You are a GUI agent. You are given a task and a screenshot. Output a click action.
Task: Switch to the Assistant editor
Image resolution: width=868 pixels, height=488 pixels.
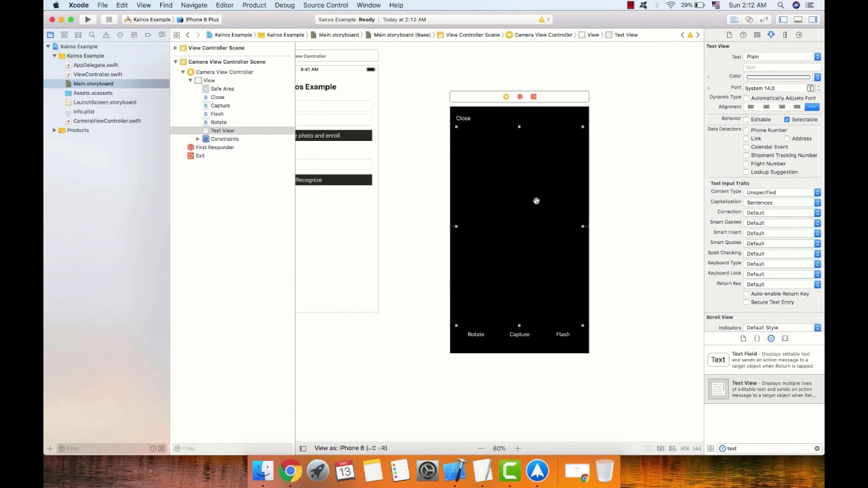click(x=749, y=20)
